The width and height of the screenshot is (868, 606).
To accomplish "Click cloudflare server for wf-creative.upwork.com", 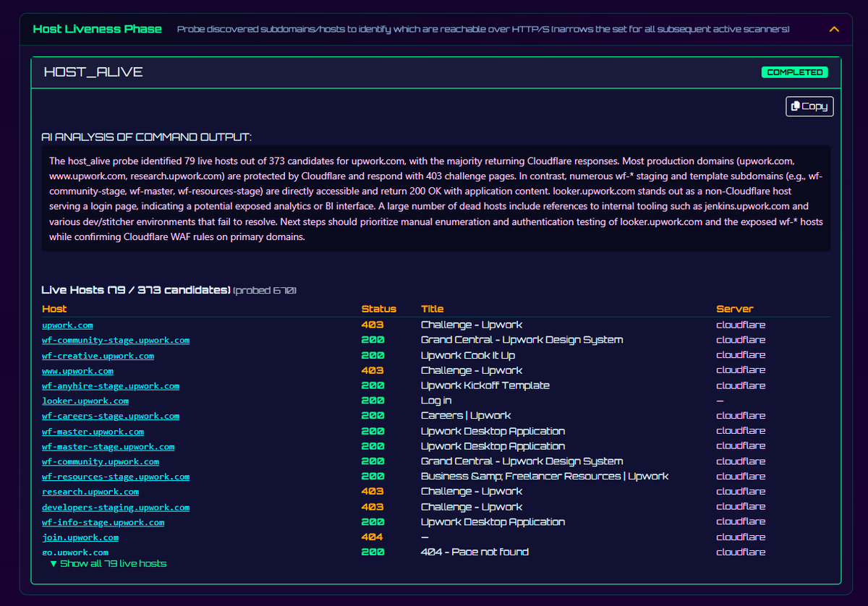I will 741,356.
